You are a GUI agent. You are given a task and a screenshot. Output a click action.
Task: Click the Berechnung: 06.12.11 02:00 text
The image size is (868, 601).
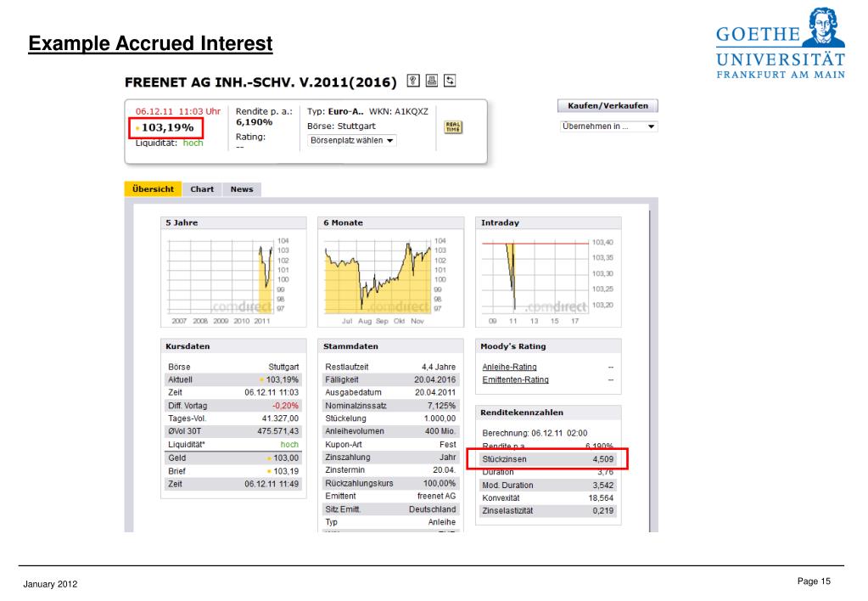pyautogui.click(x=535, y=433)
